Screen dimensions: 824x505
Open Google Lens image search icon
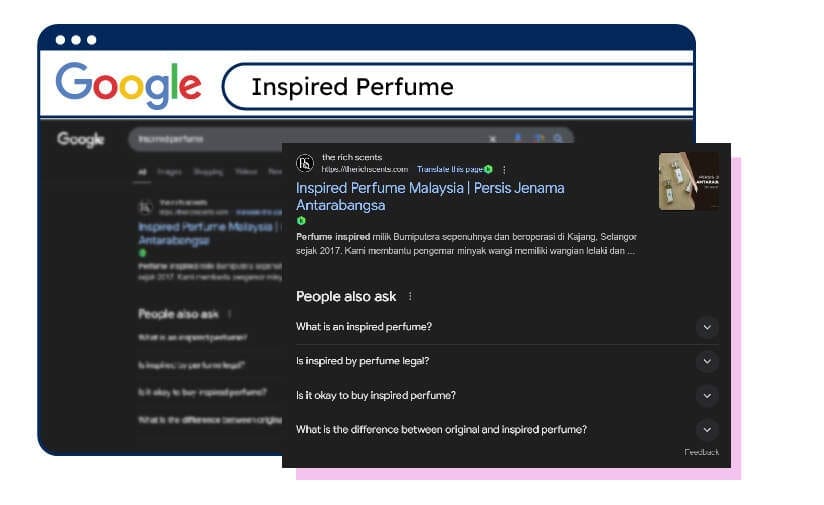[x=539, y=138]
